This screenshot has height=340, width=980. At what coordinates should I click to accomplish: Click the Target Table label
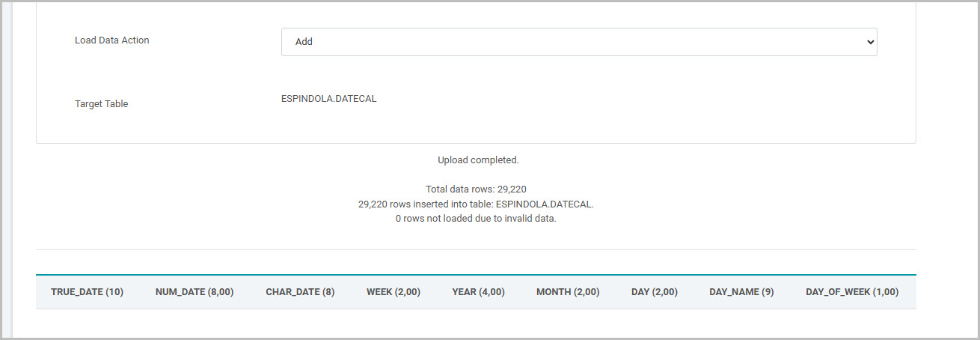[101, 104]
